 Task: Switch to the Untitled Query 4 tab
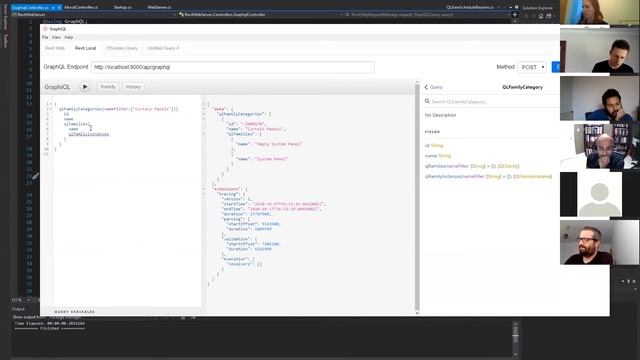pyautogui.click(x=163, y=48)
